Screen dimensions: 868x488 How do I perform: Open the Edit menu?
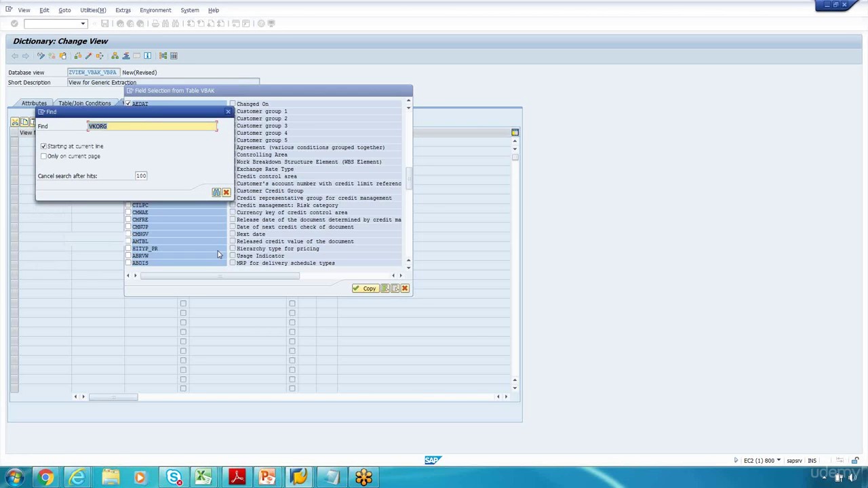[x=44, y=10]
